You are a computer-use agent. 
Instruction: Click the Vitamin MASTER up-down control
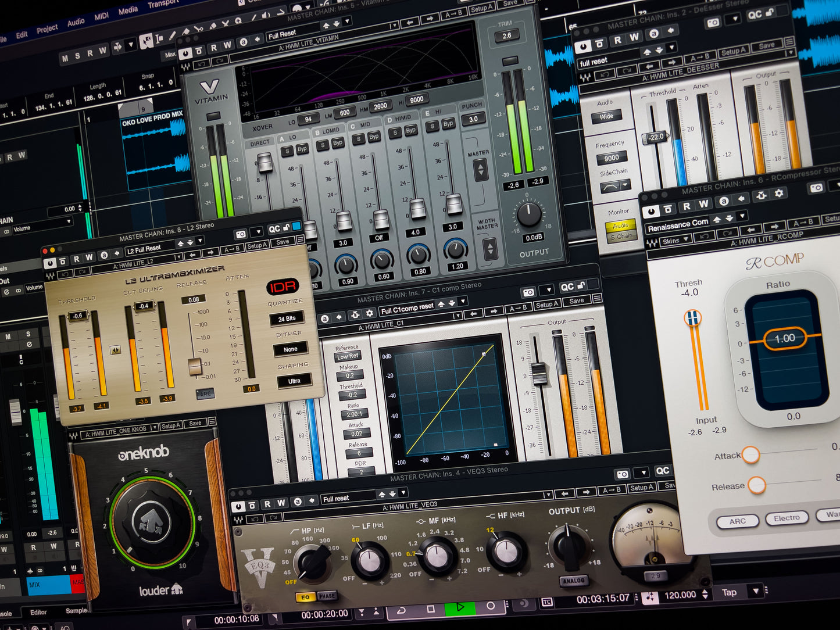pyautogui.click(x=480, y=170)
